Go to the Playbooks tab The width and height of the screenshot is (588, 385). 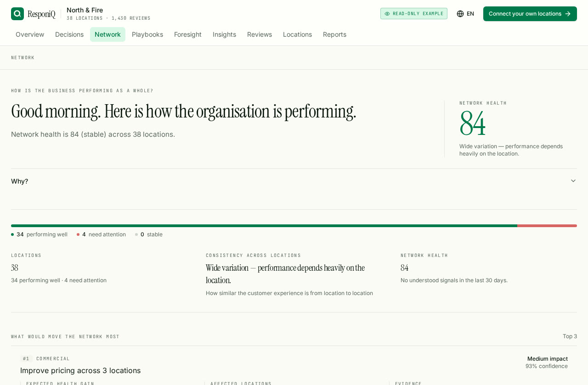(147, 34)
